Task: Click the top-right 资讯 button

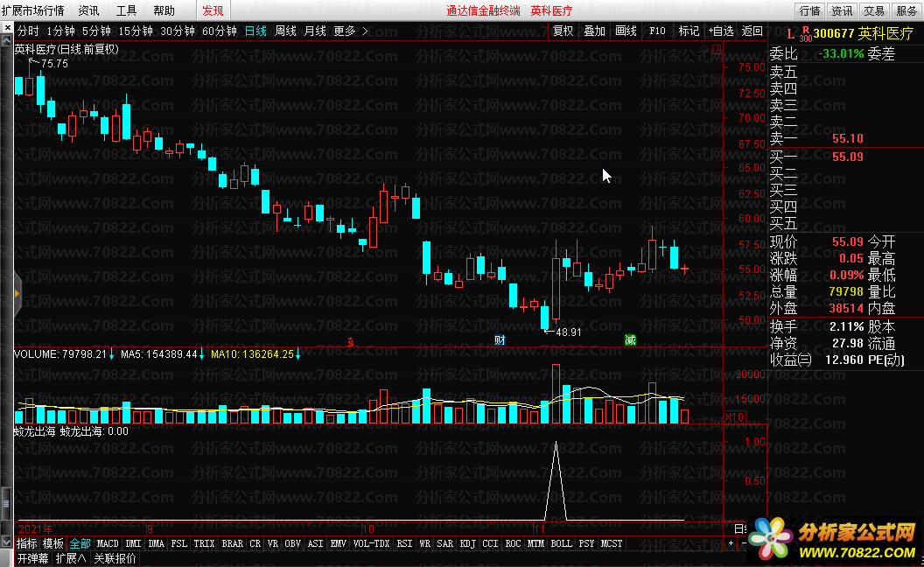Action: click(842, 10)
